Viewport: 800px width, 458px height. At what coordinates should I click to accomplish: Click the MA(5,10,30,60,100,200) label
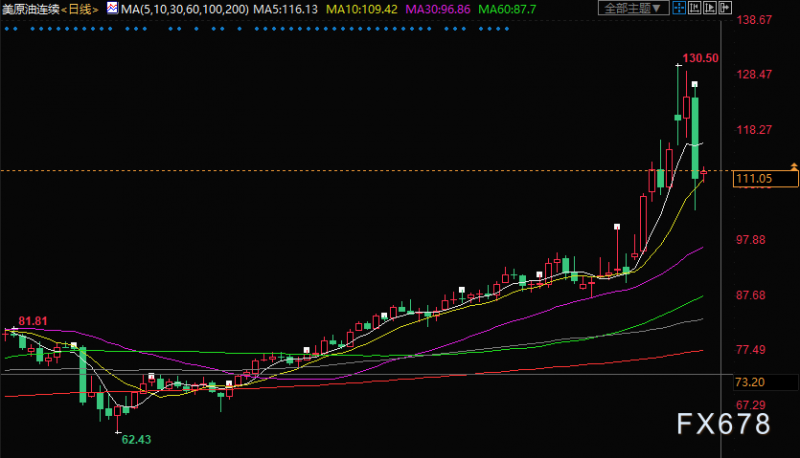pyautogui.click(x=185, y=9)
